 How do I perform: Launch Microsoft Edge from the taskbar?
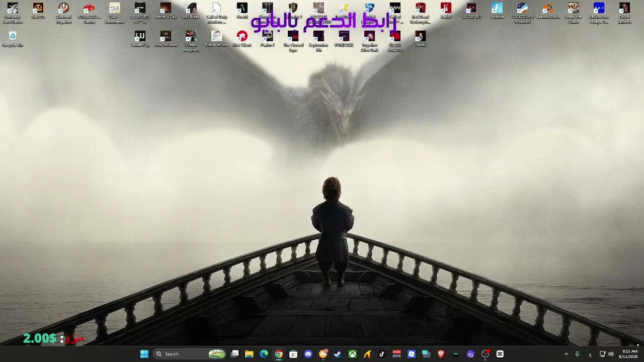[264, 354]
